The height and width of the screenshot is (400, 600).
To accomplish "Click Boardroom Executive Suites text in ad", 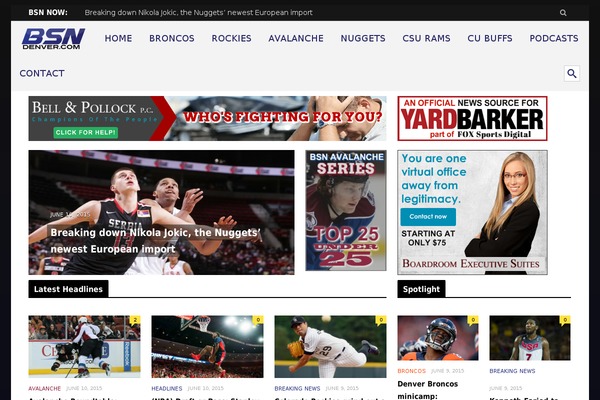I will [x=471, y=264].
